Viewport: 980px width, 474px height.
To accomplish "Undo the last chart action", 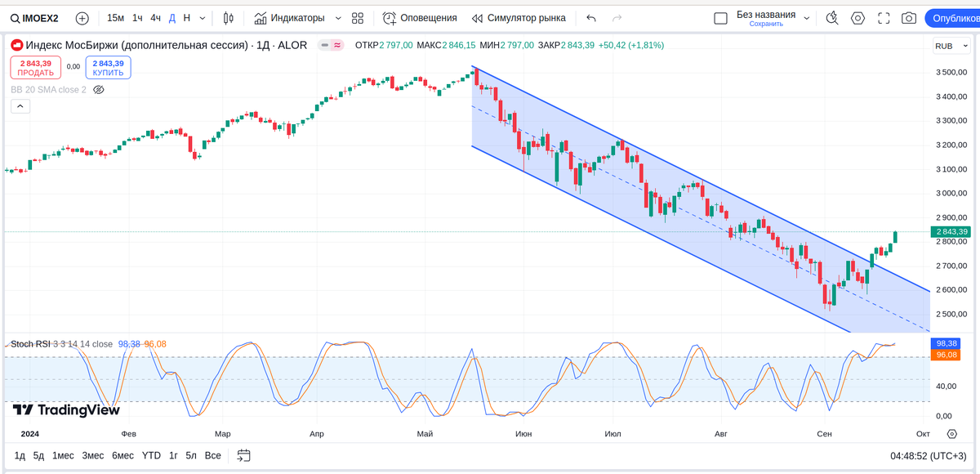I will [591, 18].
